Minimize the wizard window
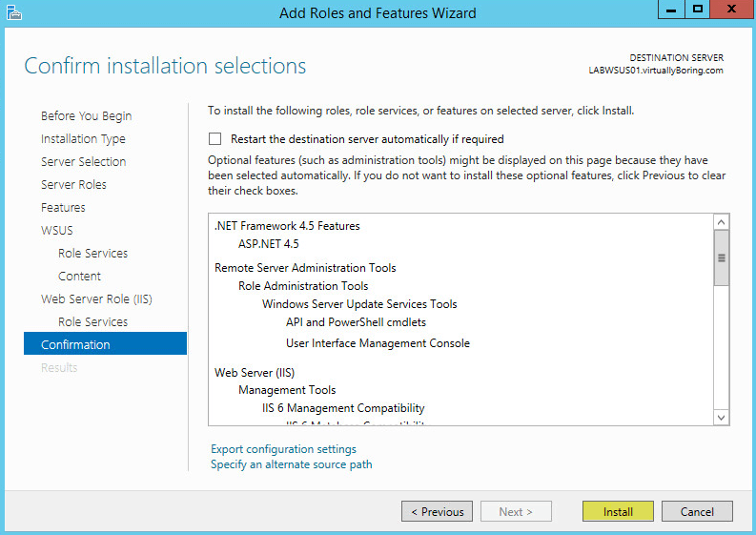The image size is (756, 535). pos(671,10)
